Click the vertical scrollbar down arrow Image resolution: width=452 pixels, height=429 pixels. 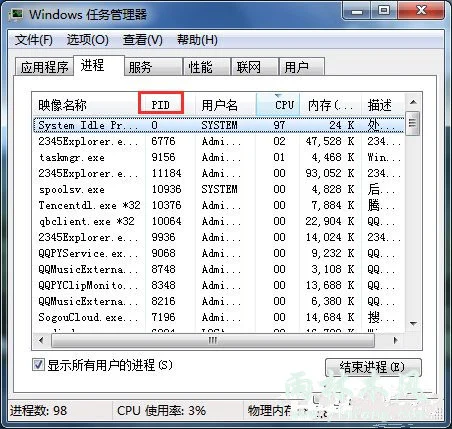pyautogui.click(x=413, y=323)
